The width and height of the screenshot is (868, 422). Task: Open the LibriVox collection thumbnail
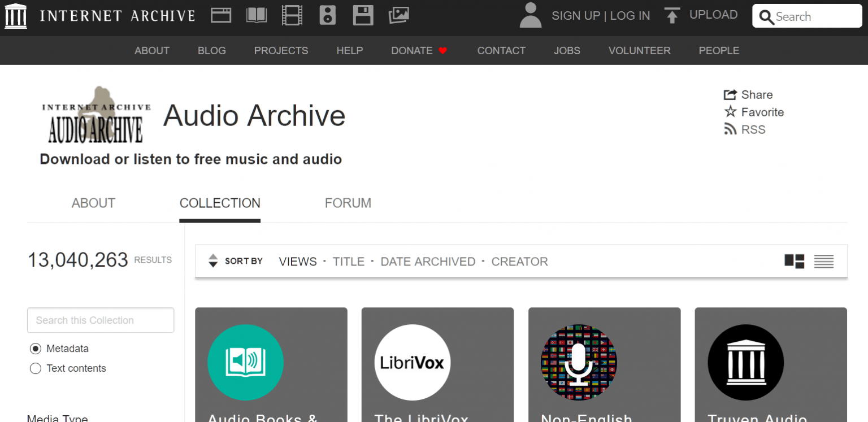coord(437,363)
